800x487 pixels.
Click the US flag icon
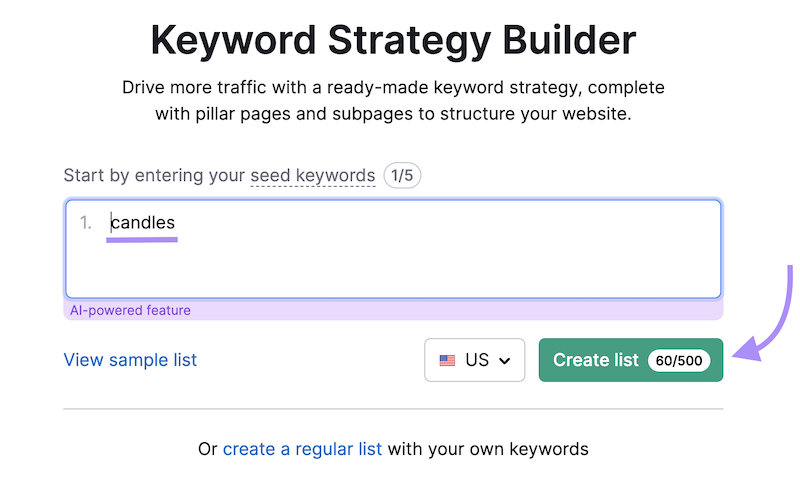447,360
